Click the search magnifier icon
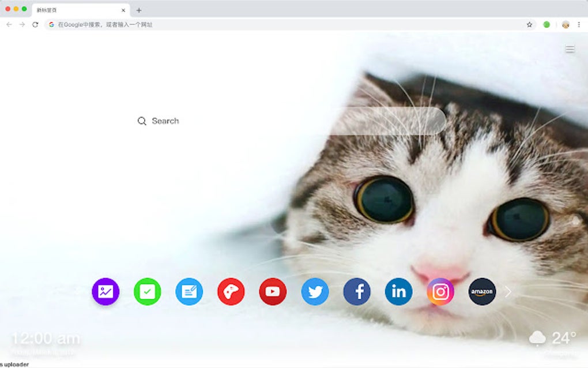Viewport: 588px width, 368px height. [142, 121]
